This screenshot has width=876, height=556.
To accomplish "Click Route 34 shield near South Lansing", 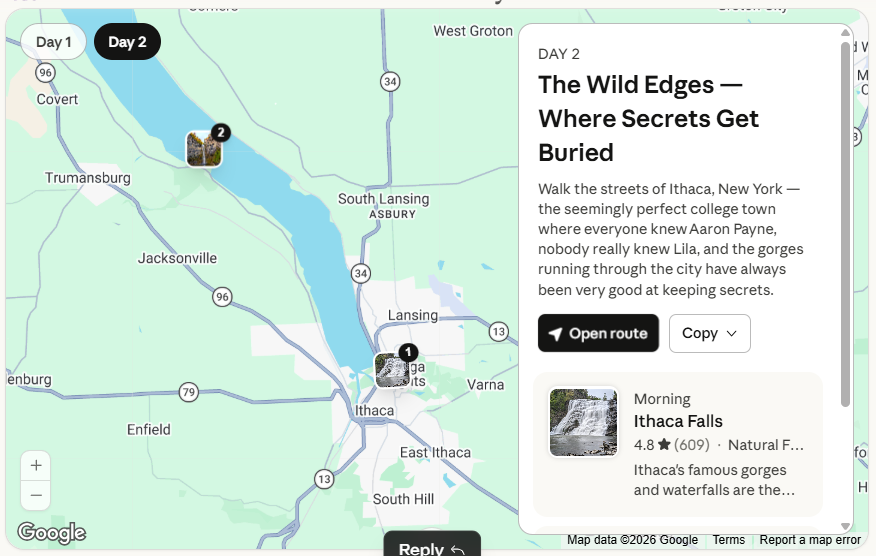I will 361,273.
